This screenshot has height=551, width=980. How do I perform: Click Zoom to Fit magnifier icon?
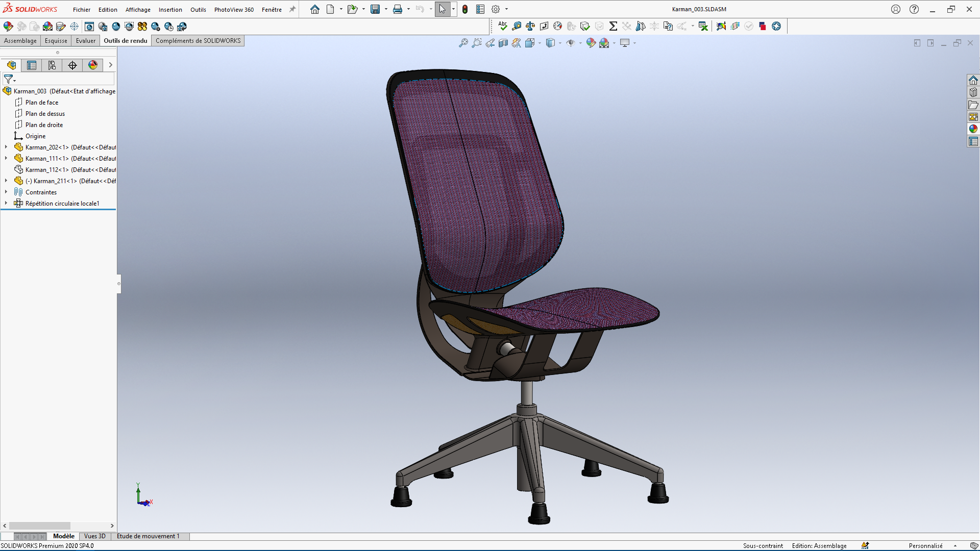(x=463, y=43)
